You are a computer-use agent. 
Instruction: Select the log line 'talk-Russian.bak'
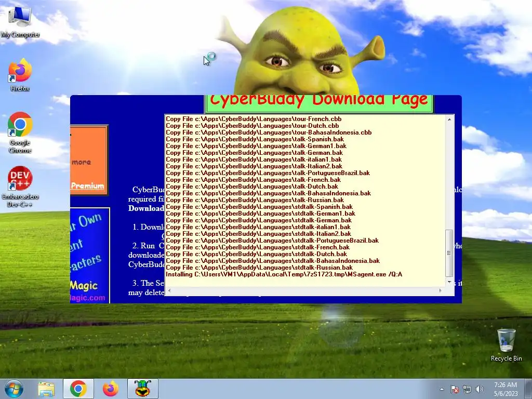(255, 200)
